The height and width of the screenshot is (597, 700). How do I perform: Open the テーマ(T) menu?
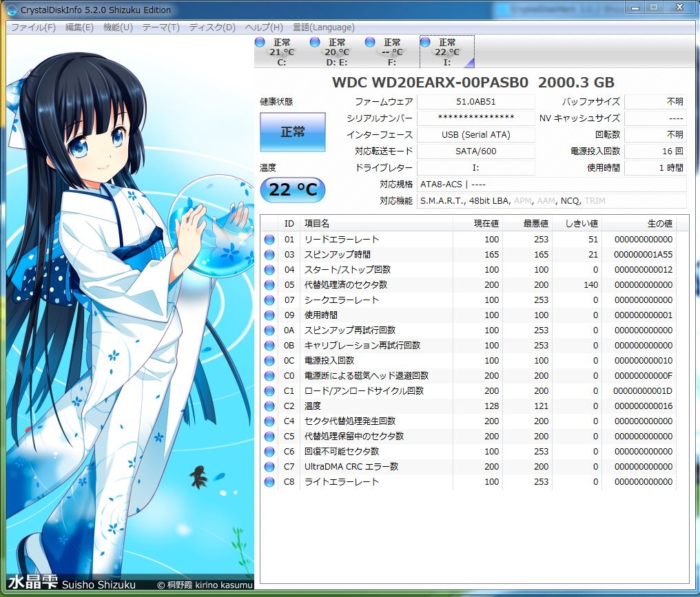[161, 28]
